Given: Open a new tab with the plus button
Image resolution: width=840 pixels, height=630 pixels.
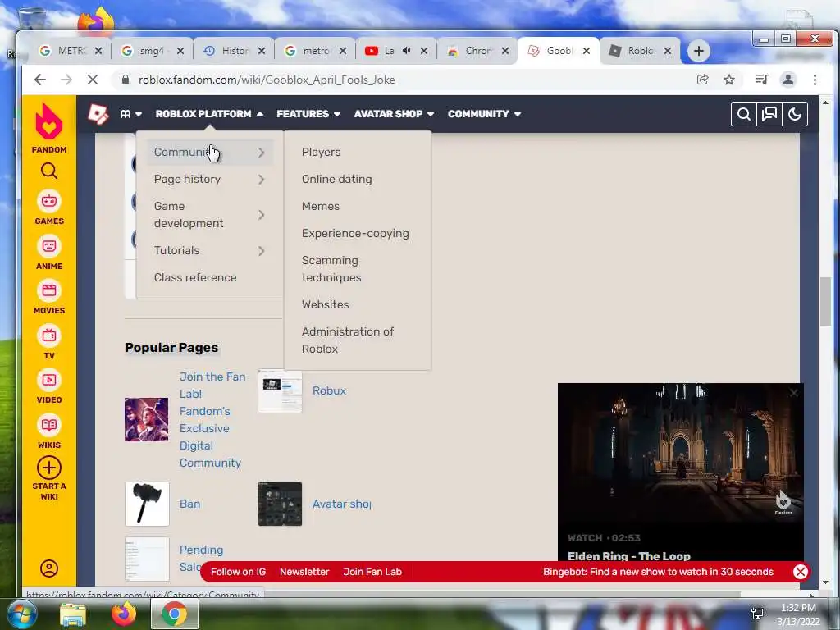Looking at the screenshot, I should [x=698, y=51].
